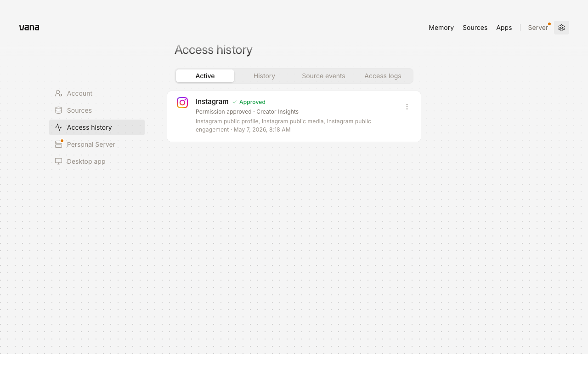588x368 pixels.
Task: Go to Desktop app in sidebar
Action: [97, 161]
